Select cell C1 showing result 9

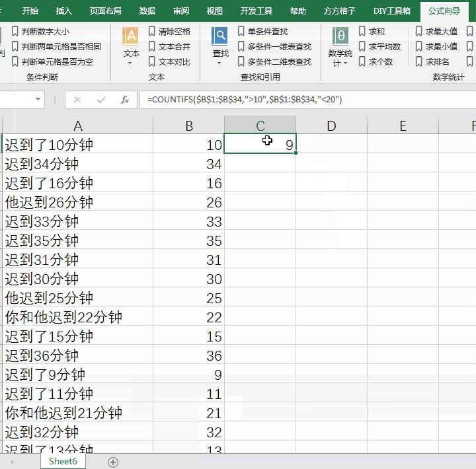pos(260,143)
